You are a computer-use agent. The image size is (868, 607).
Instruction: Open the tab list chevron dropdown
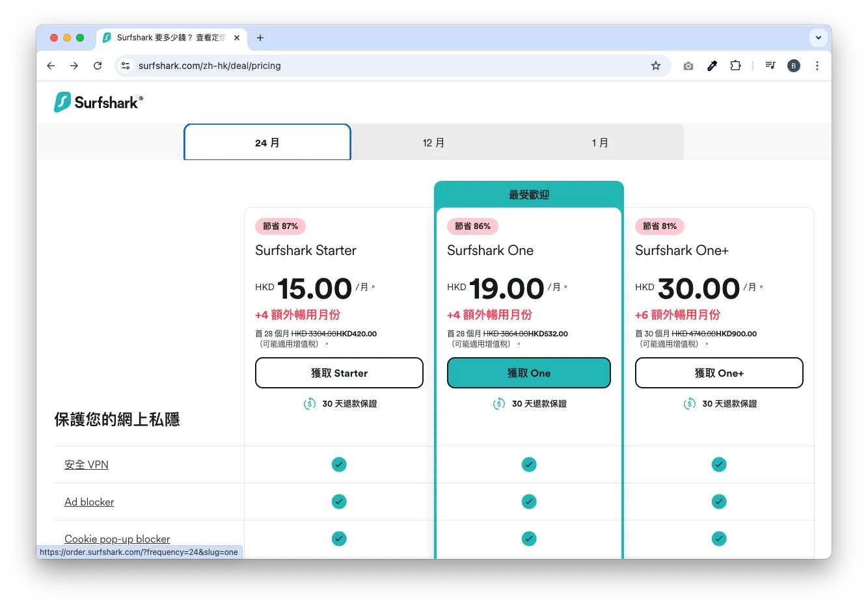(x=819, y=38)
